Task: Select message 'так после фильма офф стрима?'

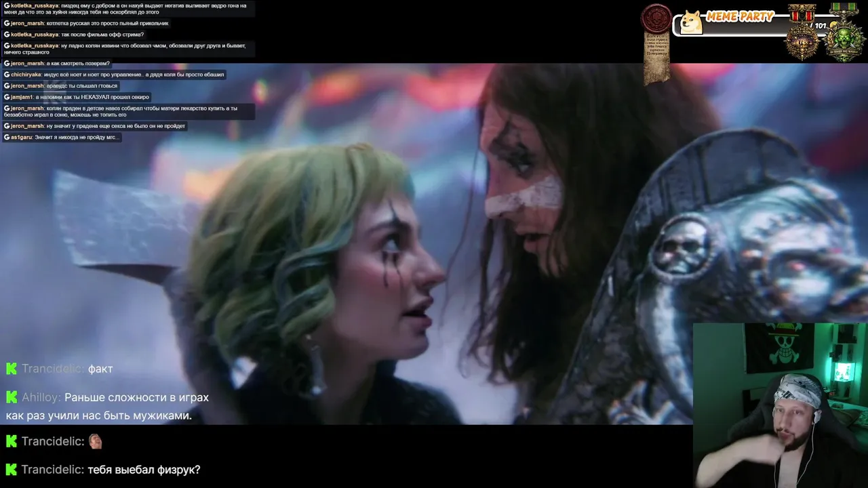Action: pyautogui.click(x=102, y=34)
